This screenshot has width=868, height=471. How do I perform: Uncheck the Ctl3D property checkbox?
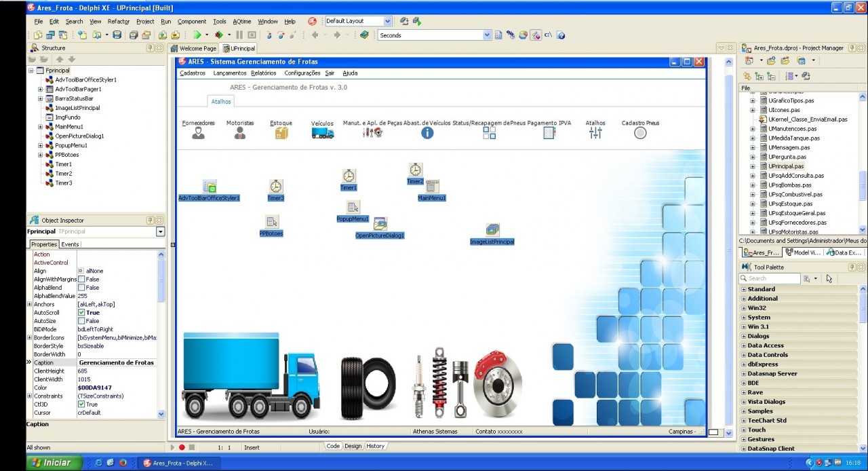[81, 403]
